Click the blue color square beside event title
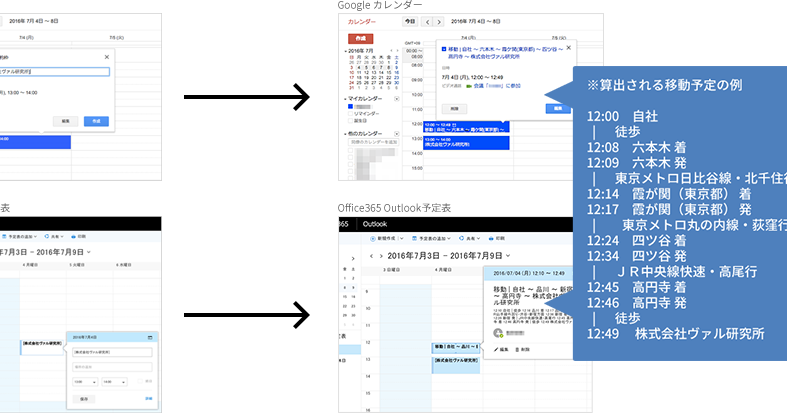Viewport: 787px width, 413px height. pos(444,49)
